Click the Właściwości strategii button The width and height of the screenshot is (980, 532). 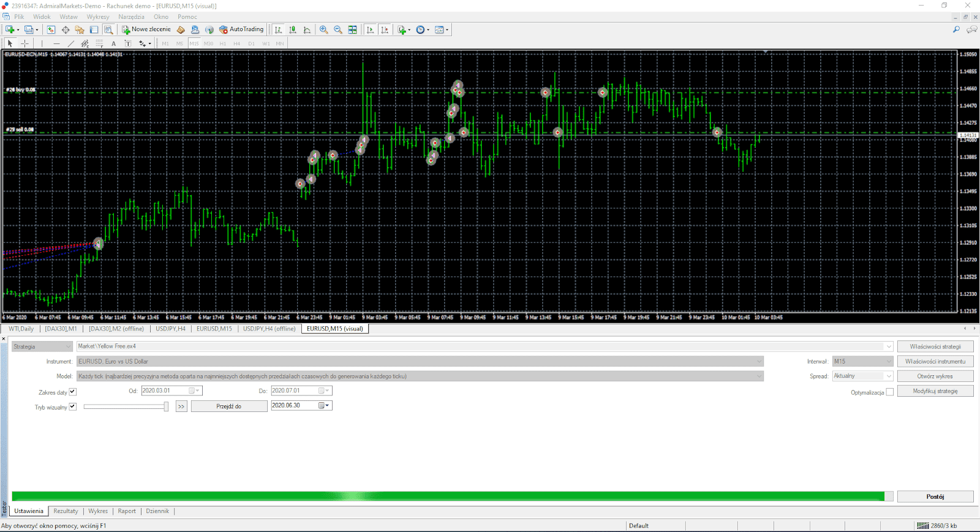pos(935,347)
